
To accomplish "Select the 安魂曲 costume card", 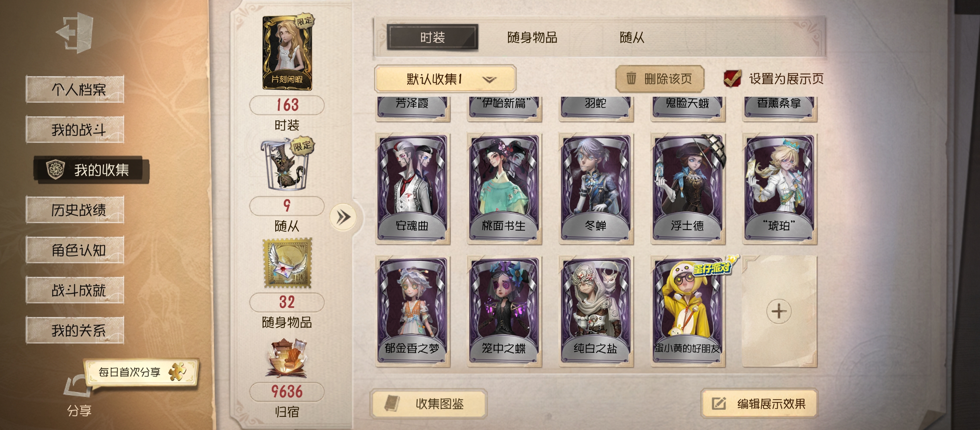I will [412, 189].
